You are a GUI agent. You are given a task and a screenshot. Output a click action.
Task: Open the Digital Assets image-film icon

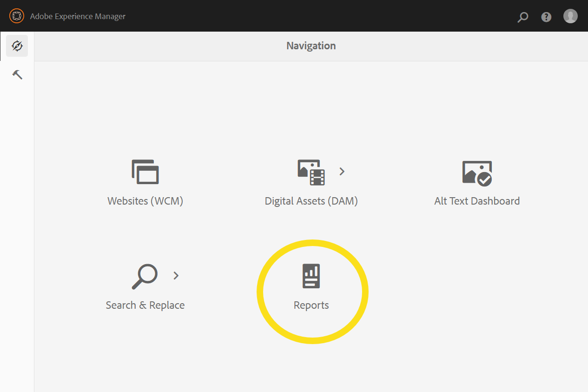click(x=311, y=172)
